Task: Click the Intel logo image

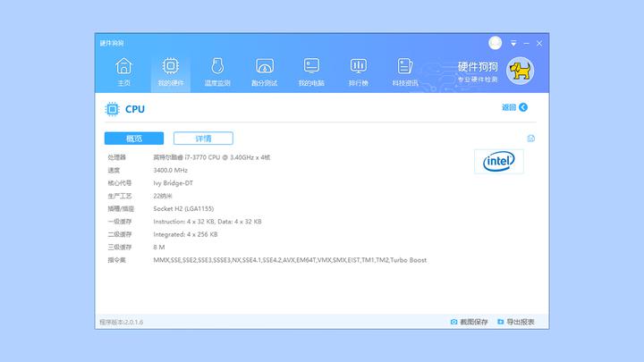Action: (498, 161)
